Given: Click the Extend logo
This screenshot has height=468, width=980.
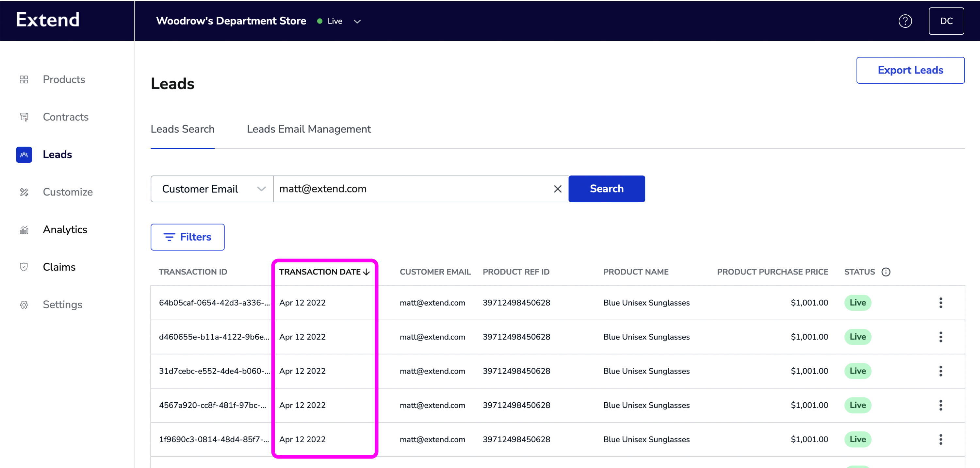Looking at the screenshot, I should pyautogui.click(x=48, y=19).
